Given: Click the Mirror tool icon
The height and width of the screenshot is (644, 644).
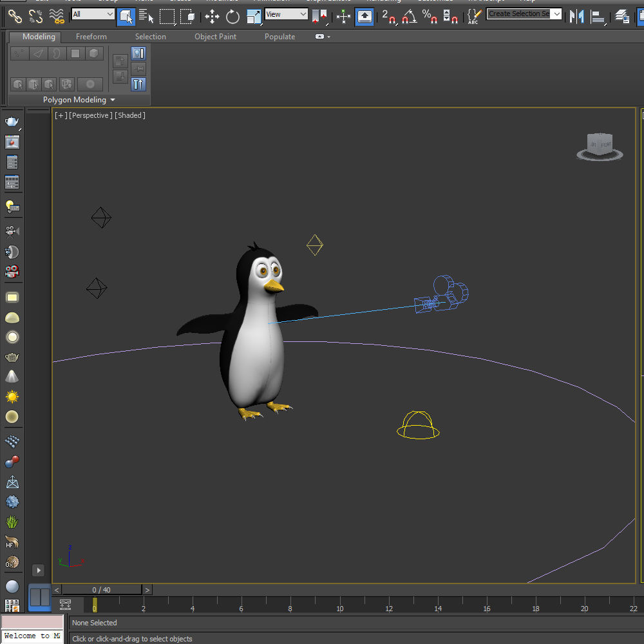Looking at the screenshot, I should pos(576,17).
